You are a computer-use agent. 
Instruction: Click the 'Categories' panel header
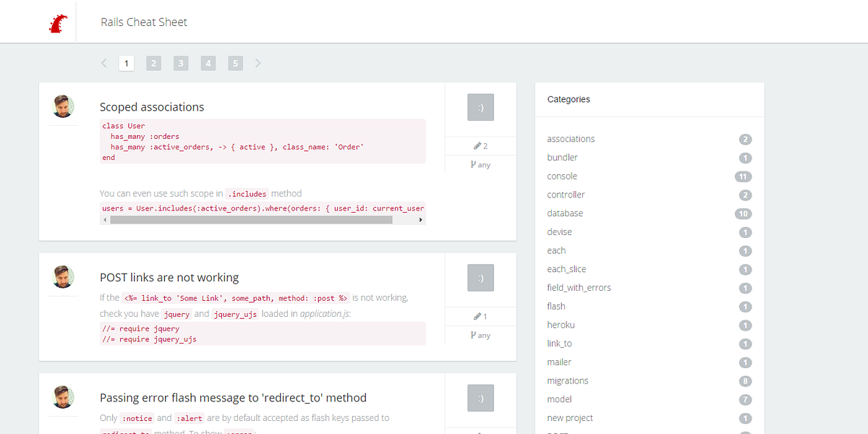click(x=569, y=99)
